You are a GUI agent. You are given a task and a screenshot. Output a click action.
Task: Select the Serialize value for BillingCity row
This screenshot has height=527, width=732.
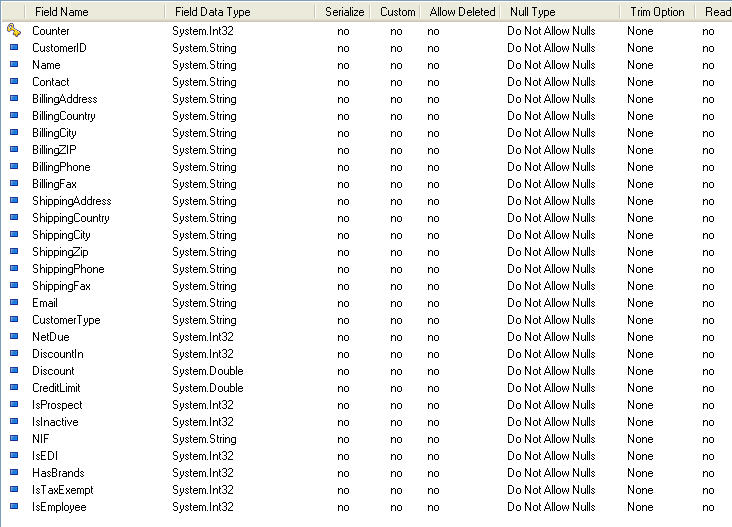tap(343, 133)
